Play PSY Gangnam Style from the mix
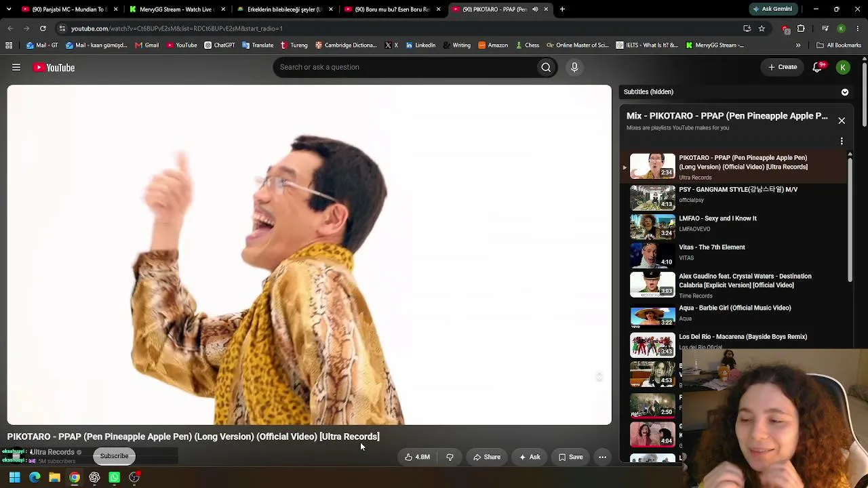Viewport: 868px width, 488px height. 736,197
